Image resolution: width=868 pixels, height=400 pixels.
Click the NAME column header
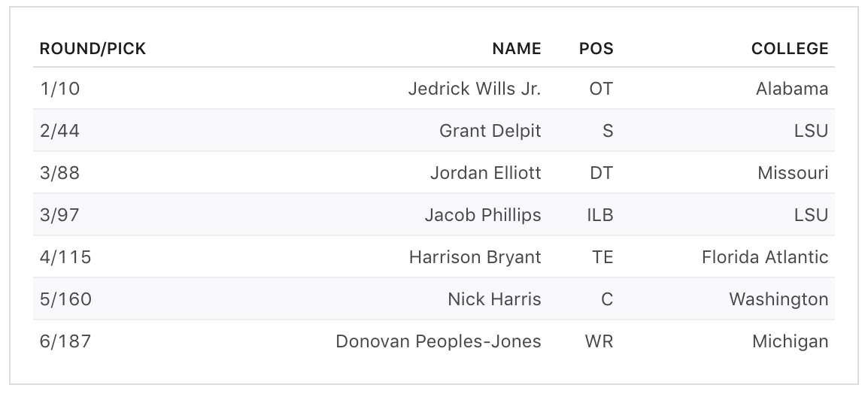coord(516,50)
